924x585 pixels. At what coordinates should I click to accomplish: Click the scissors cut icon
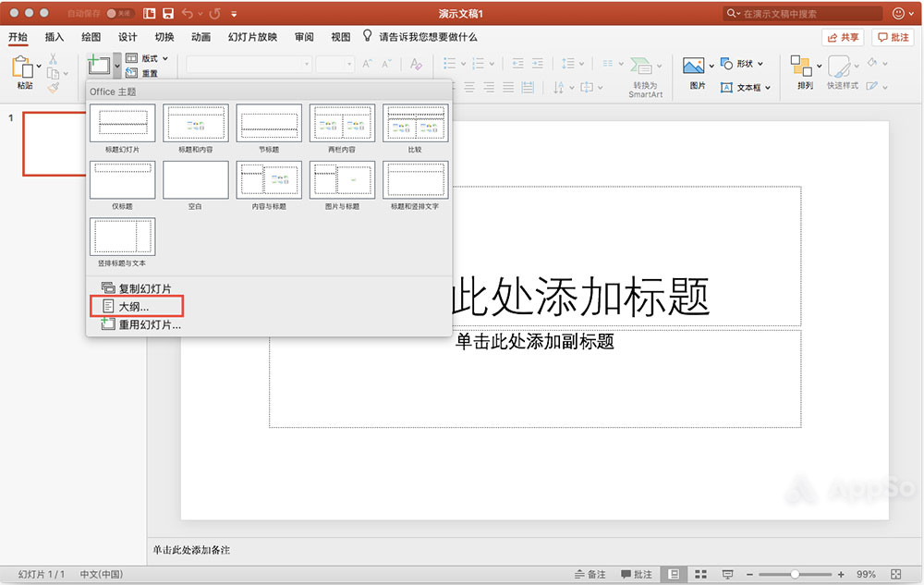(53, 59)
